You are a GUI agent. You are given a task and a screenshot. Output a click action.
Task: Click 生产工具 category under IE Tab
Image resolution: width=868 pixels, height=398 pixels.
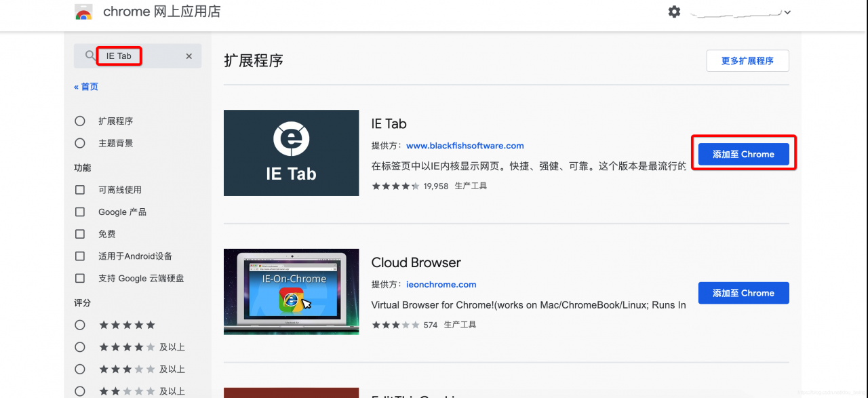click(471, 186)
